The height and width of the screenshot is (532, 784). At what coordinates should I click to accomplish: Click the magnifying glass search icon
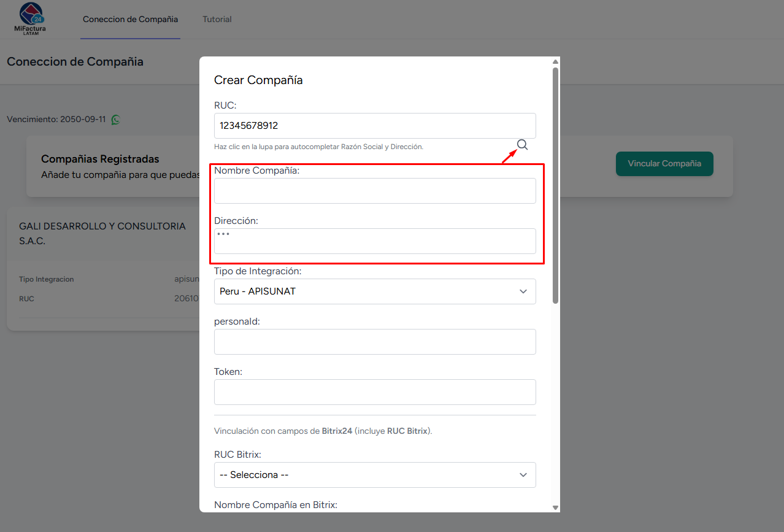pos(522,145)
